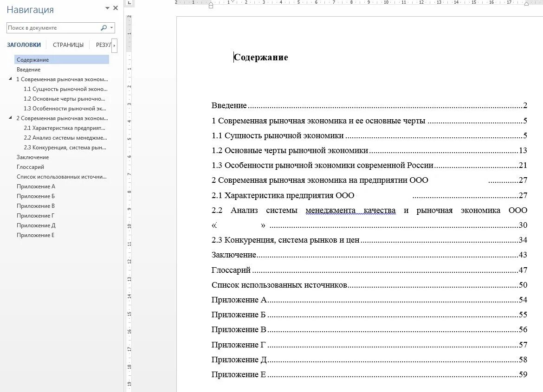Select Приложение Д in the Navigation pane
The height and width of the screenshot is (392, 543).
(36, 225)
